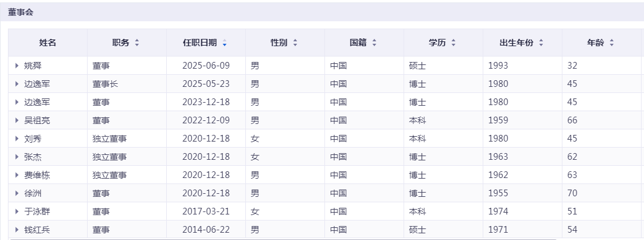Expand the 钱红兵 row
The height and width of the screenshot is (240, 644).
(x=17, y=230)
